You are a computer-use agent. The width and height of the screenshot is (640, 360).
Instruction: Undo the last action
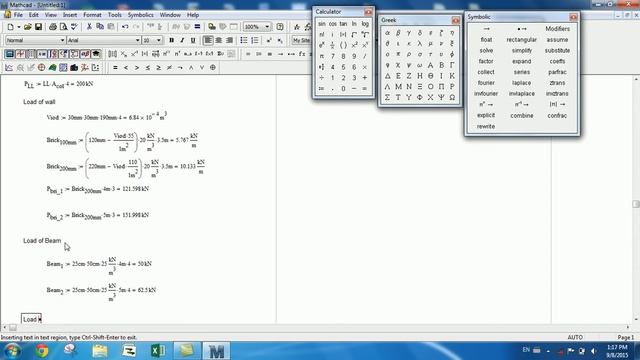pos(125,27)
